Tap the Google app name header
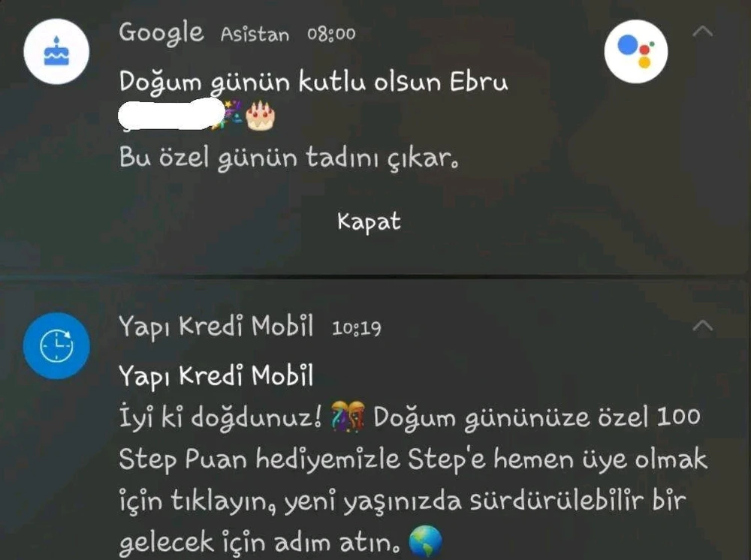The width and height of the screenshot is (751, 560). pos(161,33)
